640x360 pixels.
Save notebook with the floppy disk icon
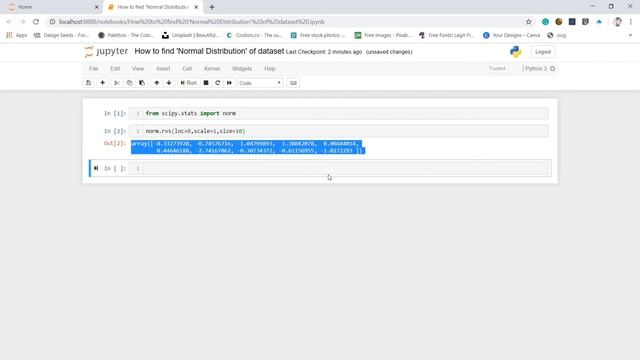(x=88, y=83)
